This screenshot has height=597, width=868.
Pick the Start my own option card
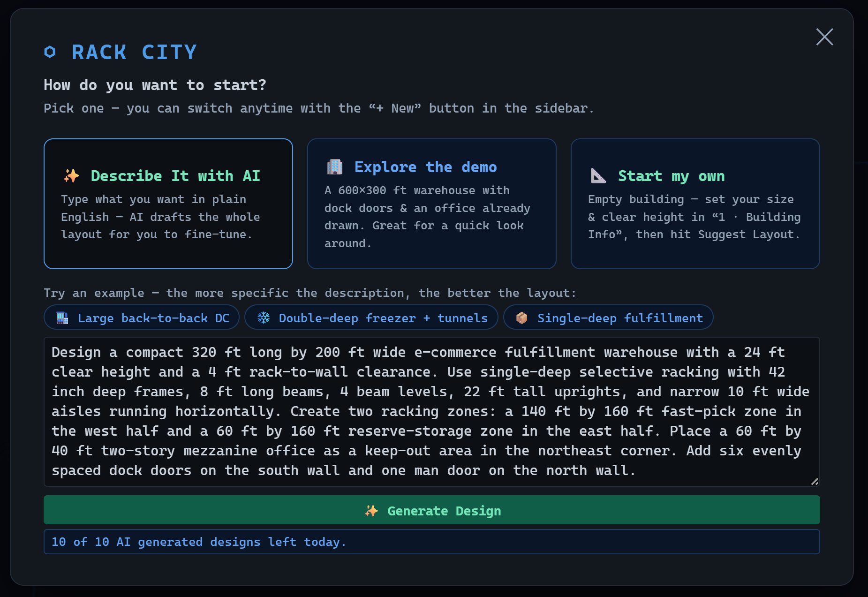pyautogui.click(x=695, y=204)
